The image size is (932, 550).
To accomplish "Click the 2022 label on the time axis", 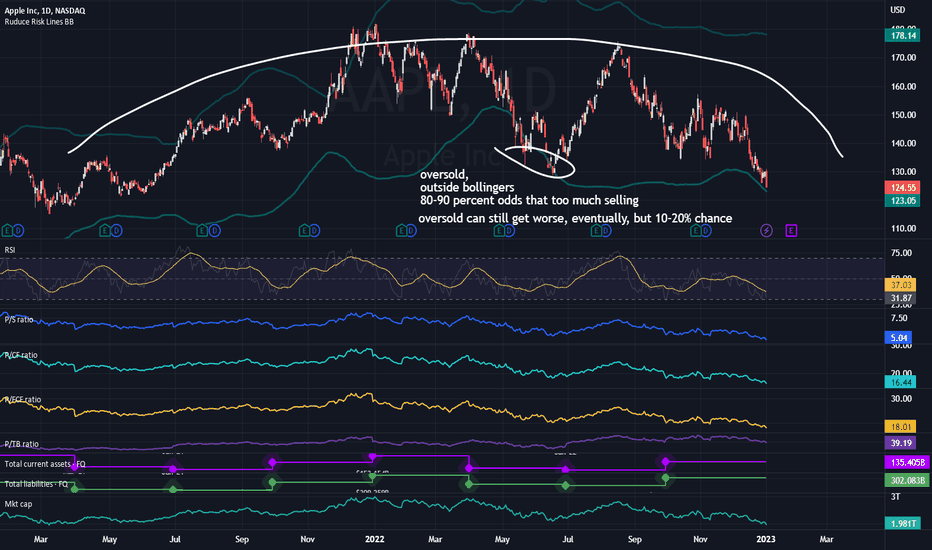I will [374, 539].
